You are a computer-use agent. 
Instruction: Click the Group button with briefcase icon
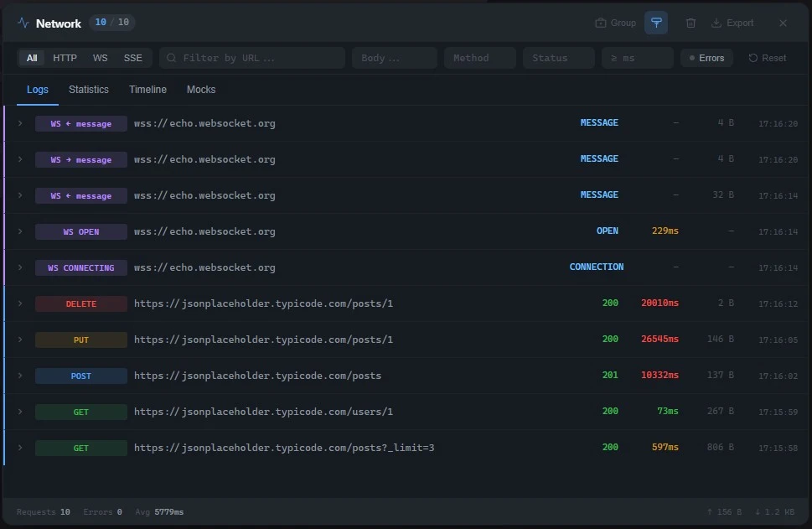pyautogui.click(x=615, y=23)
